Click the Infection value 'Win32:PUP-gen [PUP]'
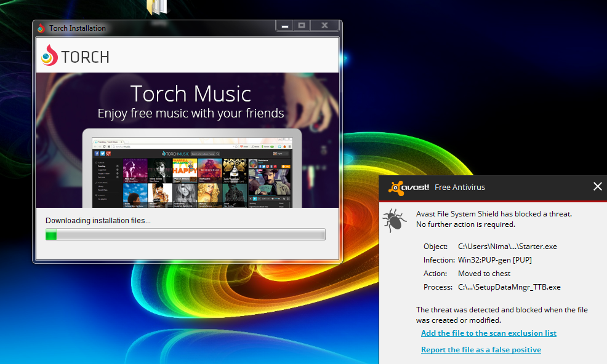 495,260
